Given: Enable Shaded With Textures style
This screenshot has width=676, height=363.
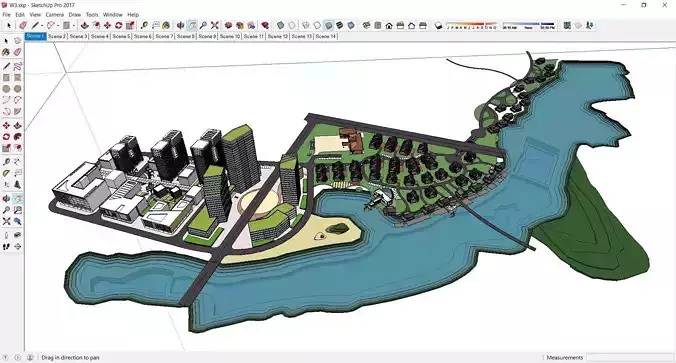Looking at the screenshot, I should 339,25.
